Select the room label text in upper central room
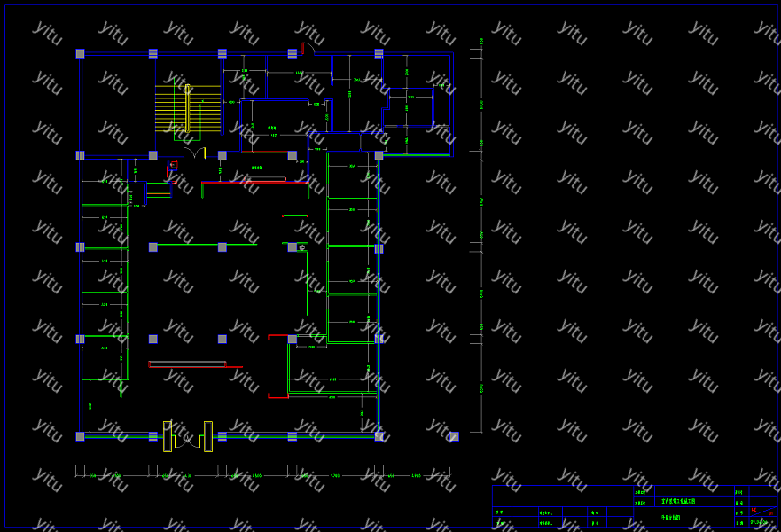 point(272,128)
